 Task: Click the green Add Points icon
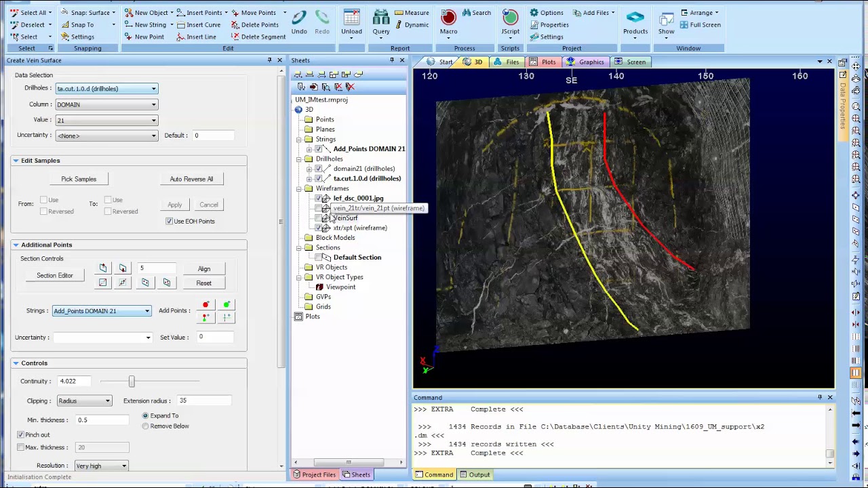pyautogui.click(x=226, y=305)
